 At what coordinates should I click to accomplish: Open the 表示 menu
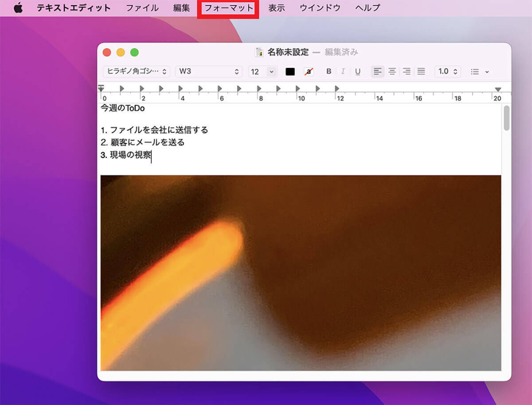(x=277, y=8)
